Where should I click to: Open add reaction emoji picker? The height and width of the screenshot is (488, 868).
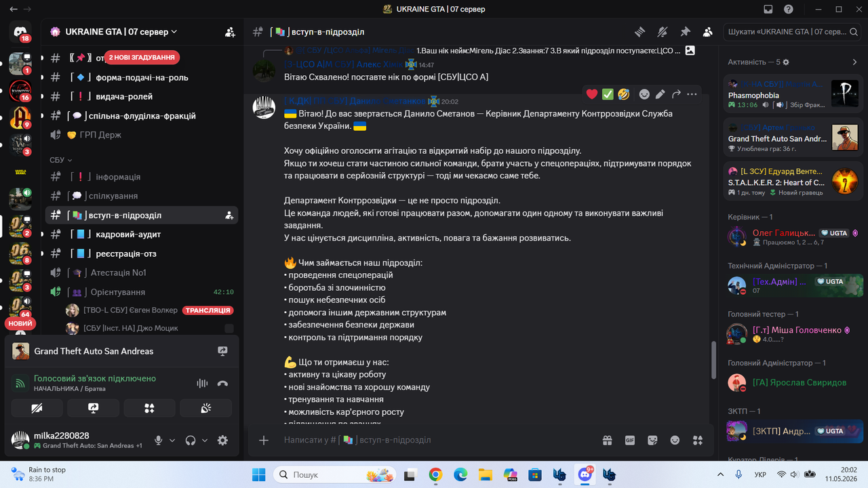[644, 94]
